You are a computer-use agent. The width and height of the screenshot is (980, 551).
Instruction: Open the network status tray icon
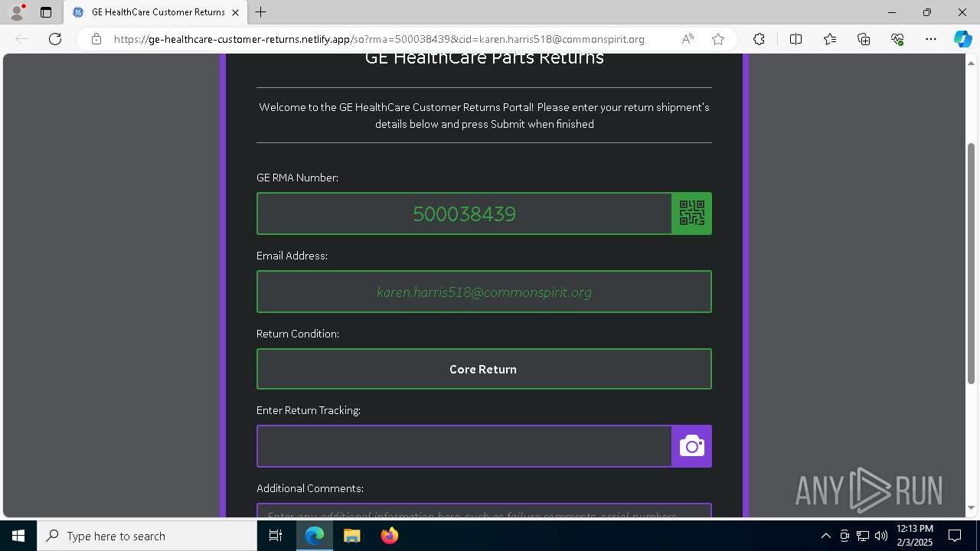coord(862,536)
